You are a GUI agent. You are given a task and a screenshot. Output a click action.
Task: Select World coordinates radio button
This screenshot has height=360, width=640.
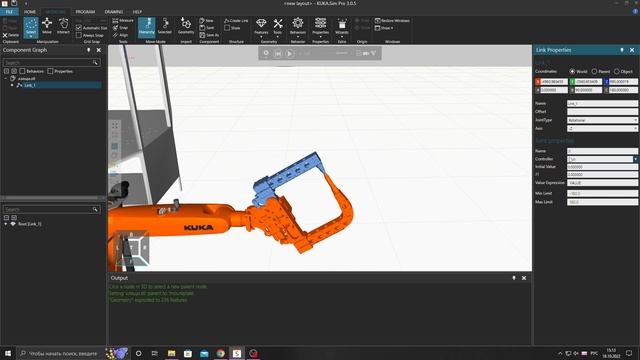572,71
